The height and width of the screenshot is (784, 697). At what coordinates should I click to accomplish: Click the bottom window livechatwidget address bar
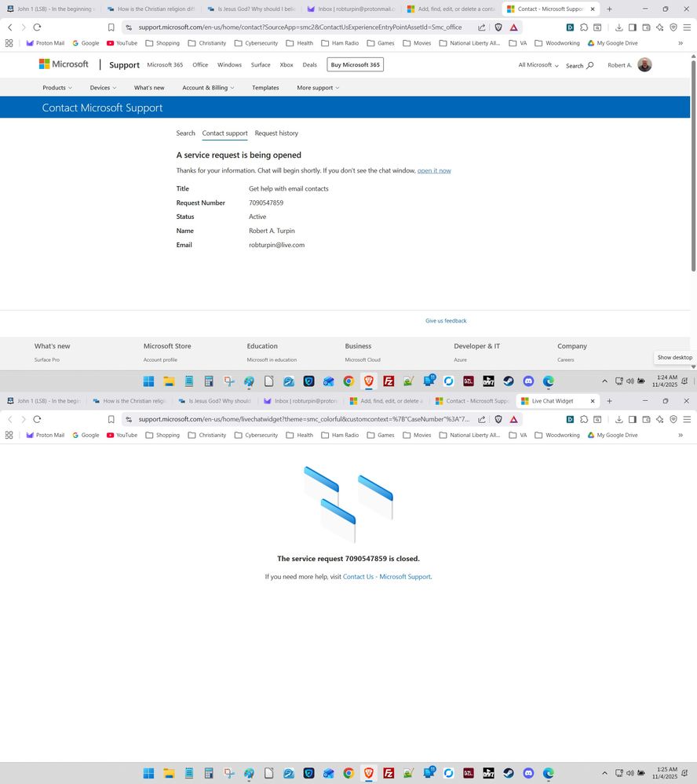pyautogui.click(x=304, y=420)
